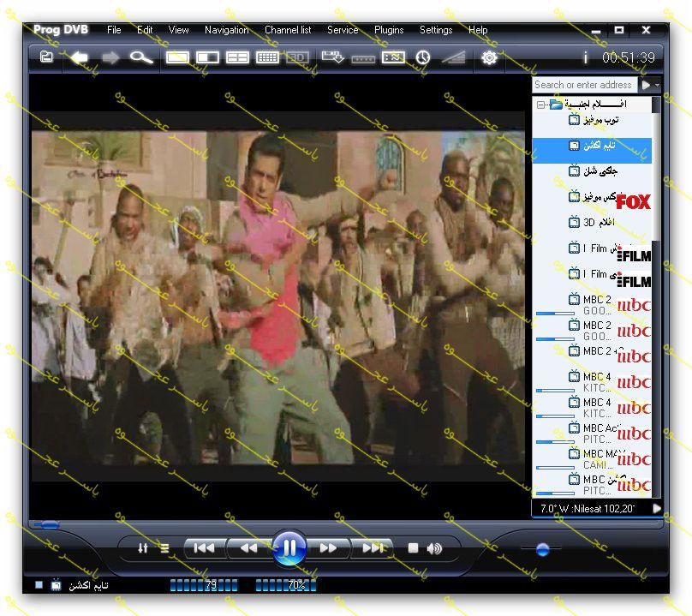Fast forward the playback

point(328,548)
